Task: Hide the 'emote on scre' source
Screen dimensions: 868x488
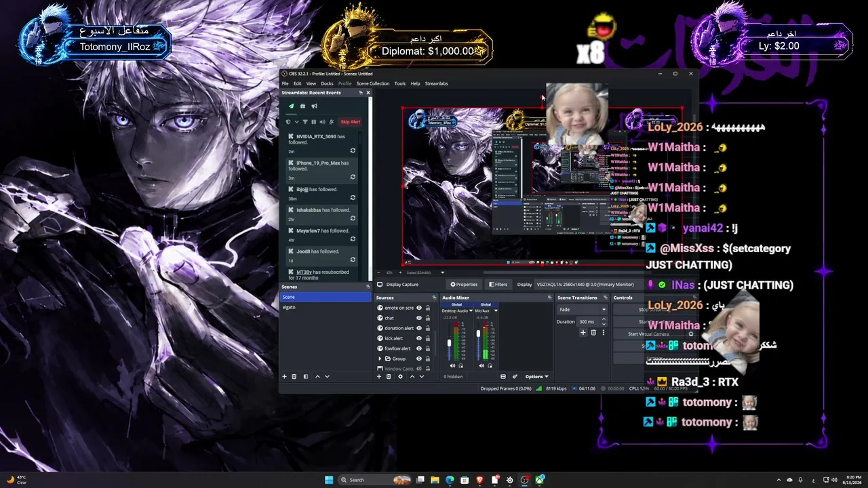Action: pos(419,308)
